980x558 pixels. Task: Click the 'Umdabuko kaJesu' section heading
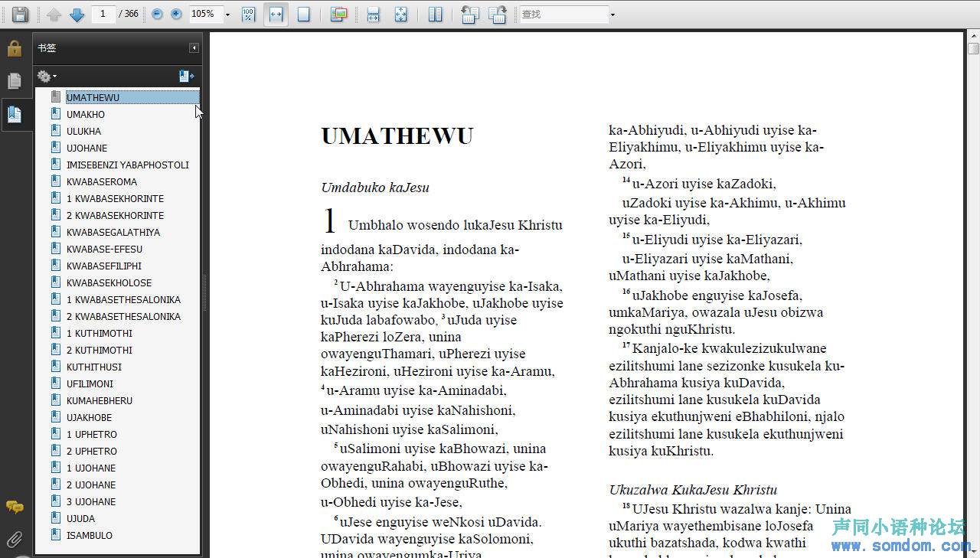click(x=375, y=188)
